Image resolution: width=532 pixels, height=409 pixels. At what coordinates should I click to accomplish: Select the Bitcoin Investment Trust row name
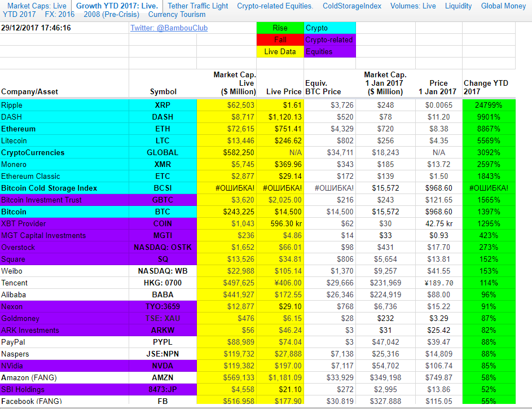pyautogui.click(x=41, y=200)
